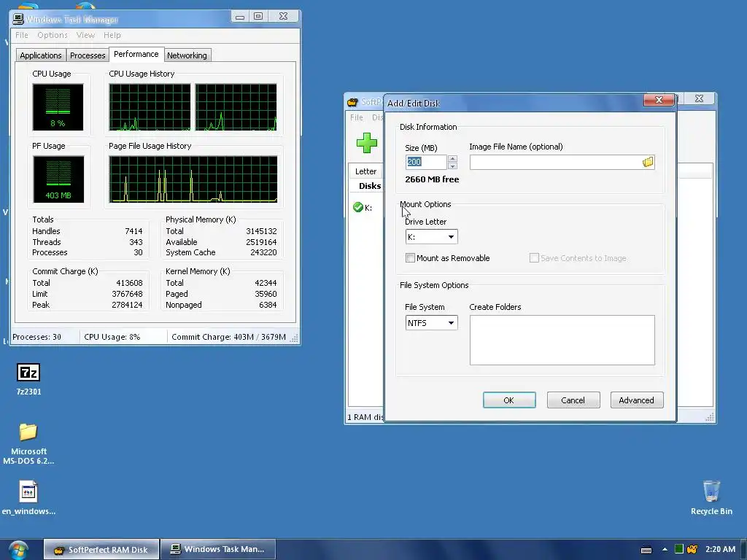747x560 pixels.
Task: Click Cancel in Add/Edit Disk dialog
Action: click(573, 400)
